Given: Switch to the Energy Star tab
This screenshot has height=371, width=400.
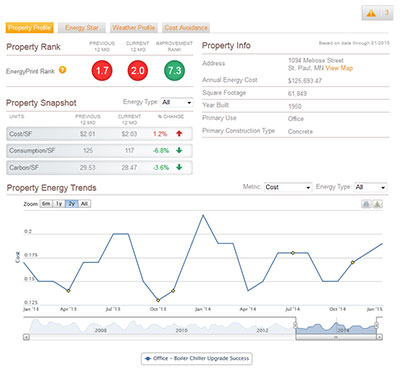Looking at the screenshot, I should [x=82, y=28].
